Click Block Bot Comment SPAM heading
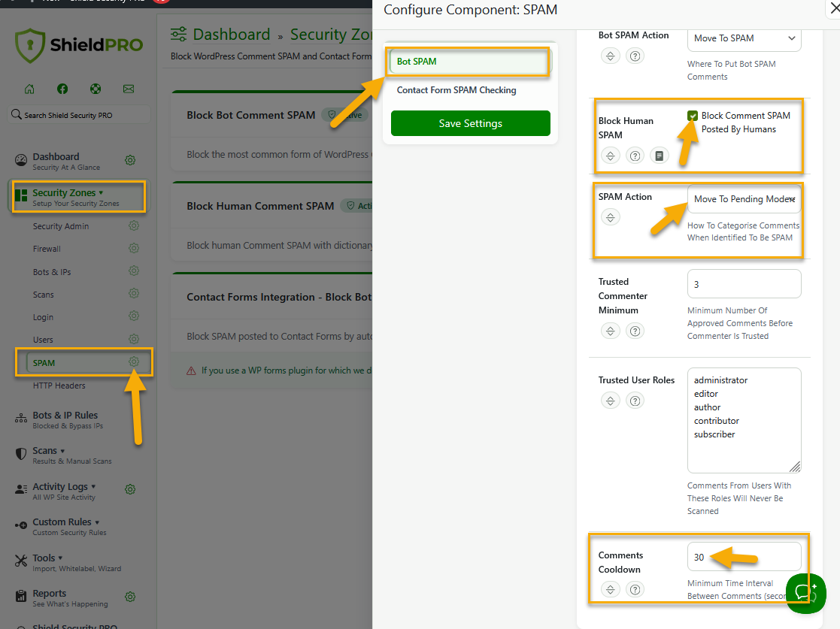Image resolution: width=840 pixels, height=629 pixels. [250, 115]
